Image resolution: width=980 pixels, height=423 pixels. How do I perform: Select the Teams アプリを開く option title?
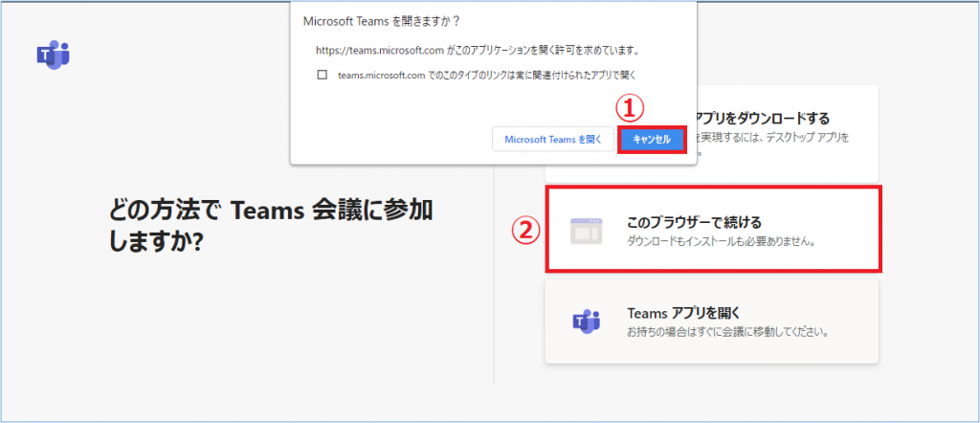point(683,313)
